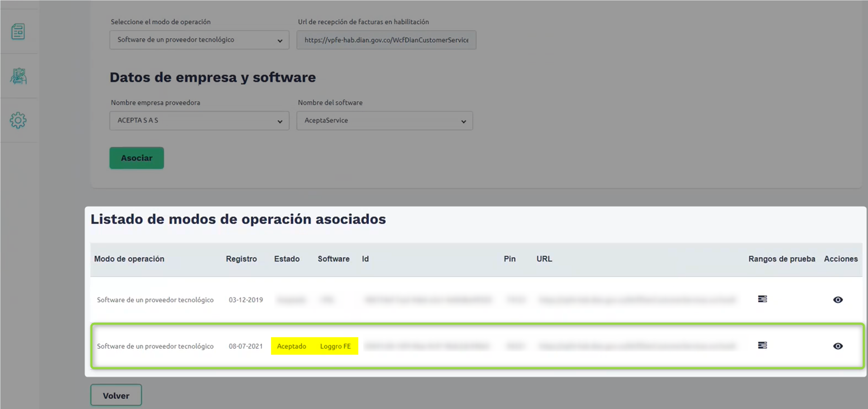Select the 'Loggro FE' software cell
Viewport: 868px width, 409px height.
pyautogui.click(x=335, y=346)
